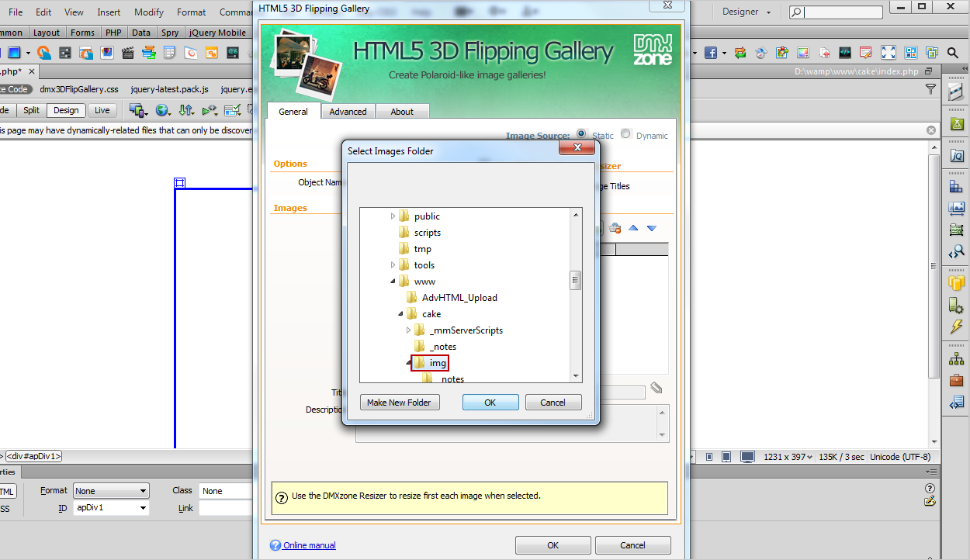Click the globe Preview in Browser icon
The height and width of the screenshot is (560, 970).
pos(162,110)
